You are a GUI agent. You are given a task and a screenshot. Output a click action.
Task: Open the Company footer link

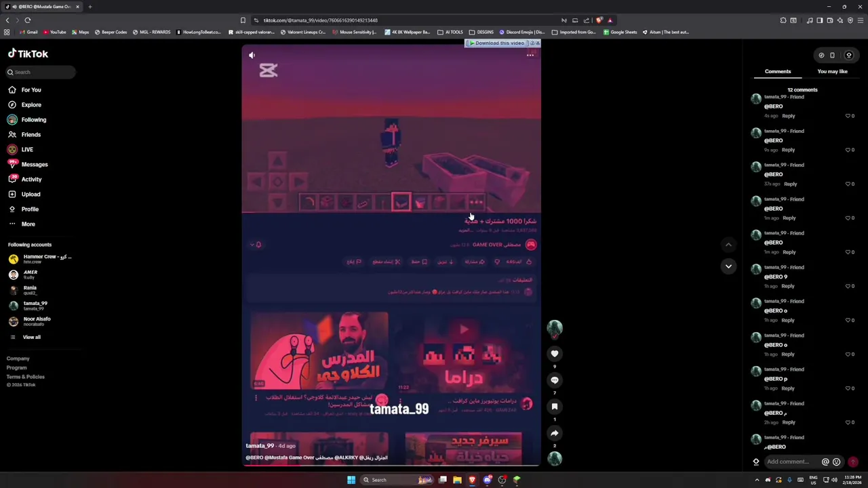[18, 359]
